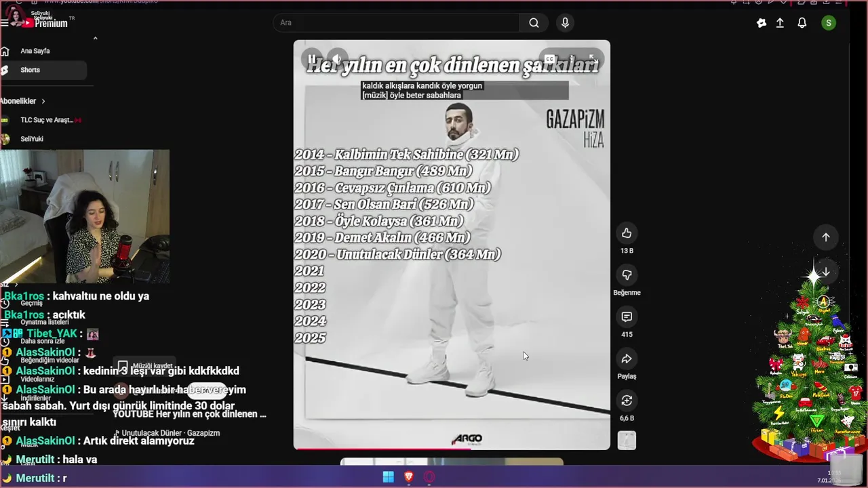Click the upload arrow icon in header

(781, 23)
